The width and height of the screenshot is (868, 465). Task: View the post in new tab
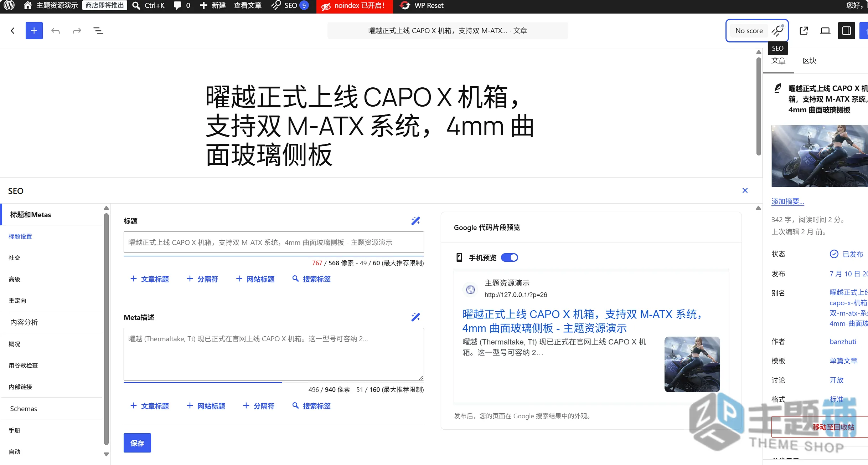coord(804,31)
